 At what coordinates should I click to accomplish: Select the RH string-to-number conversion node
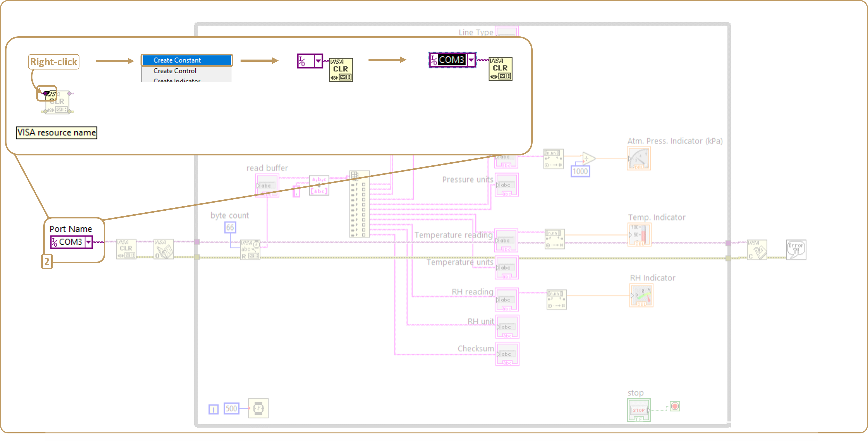click(x=557, y=299)
